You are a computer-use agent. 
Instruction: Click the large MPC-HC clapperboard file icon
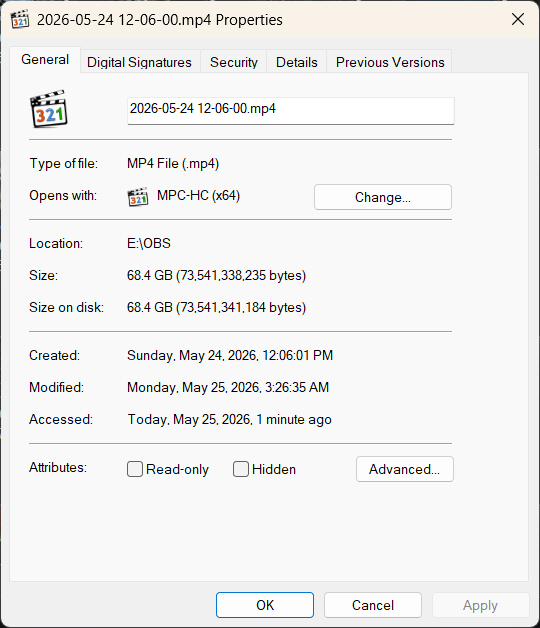pyautogui.click(x=48, y=109)
